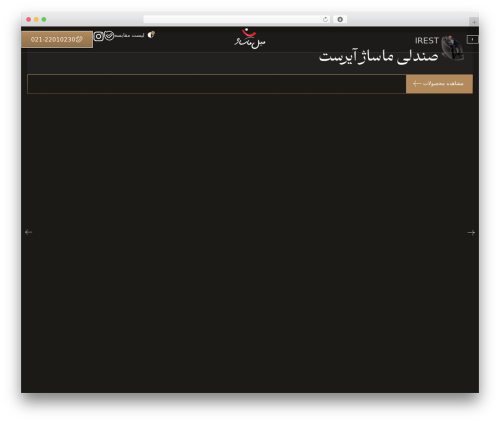Click the large Persian massage chair heading
The width and height of the screenshot is (500, 423).
point(378,57)
